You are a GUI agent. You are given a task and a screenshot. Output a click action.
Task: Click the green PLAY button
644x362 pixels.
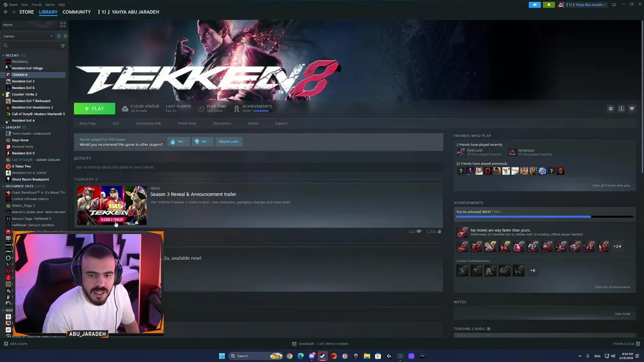(x=95, y=109)
